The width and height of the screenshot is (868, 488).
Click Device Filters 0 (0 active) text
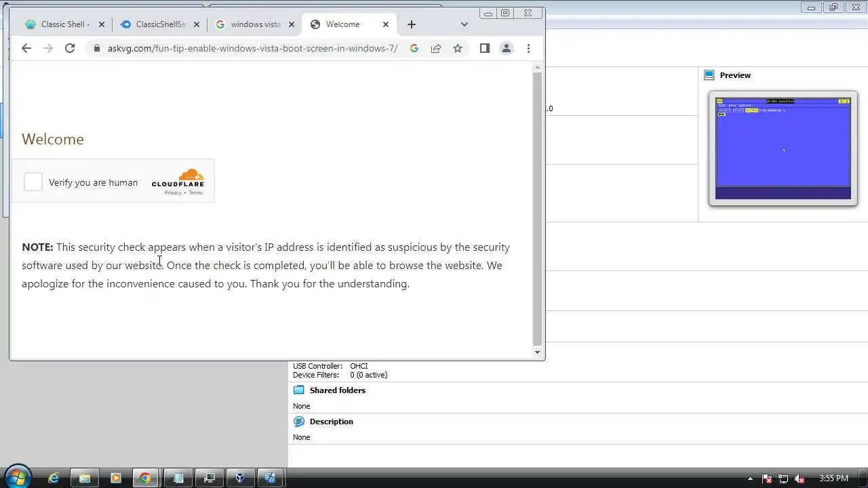click(340, 375)
